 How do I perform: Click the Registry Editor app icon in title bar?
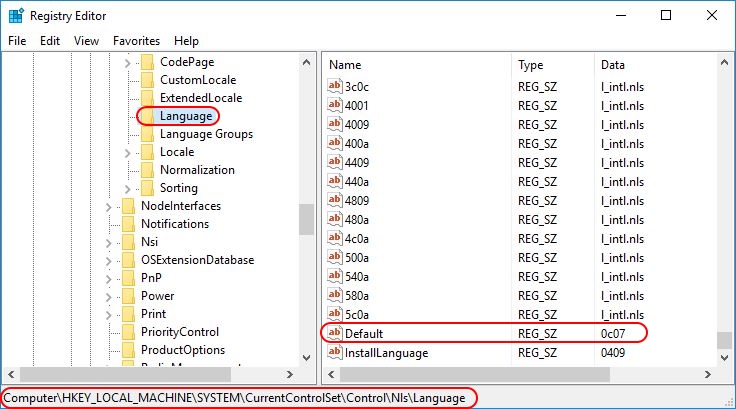coord(16,15)
